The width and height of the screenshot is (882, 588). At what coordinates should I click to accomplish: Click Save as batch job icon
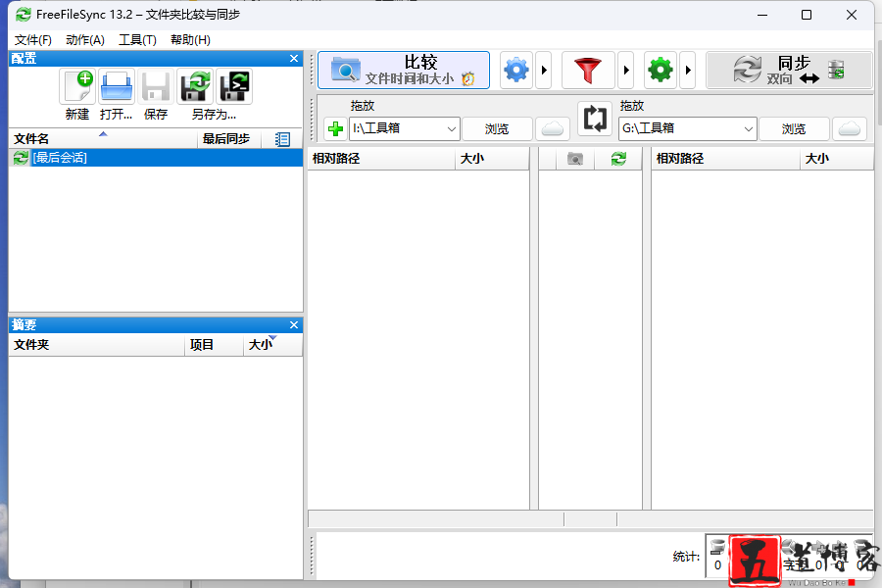(x=234, y=86)
